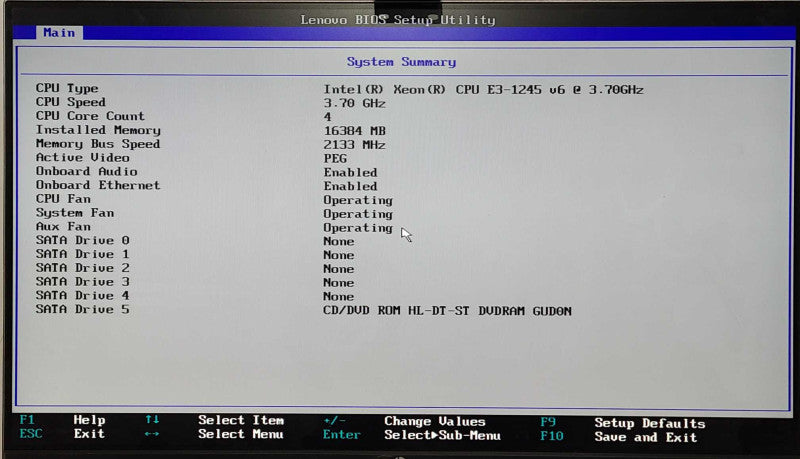Click the None value for SATA Drive 3

tap(339, 283)
